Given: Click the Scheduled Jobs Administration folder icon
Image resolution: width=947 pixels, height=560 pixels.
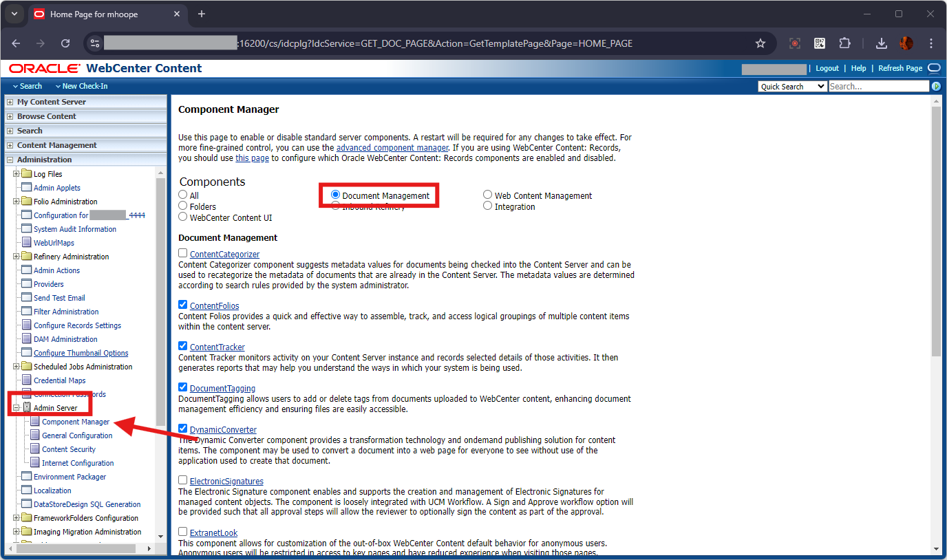Looking at the screenshot, I should point(27,367).
